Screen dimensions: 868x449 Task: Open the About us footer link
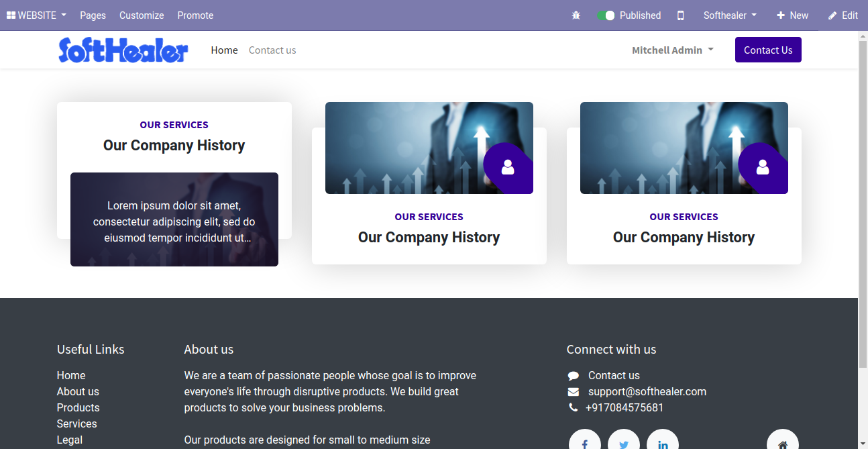pyautogui.click(x=78, y=392)
